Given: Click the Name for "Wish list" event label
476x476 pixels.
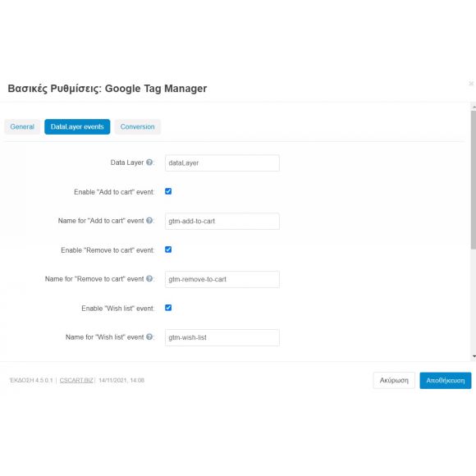Looking at the screenshot, I should pyautogui.click(x=105, y=337).
